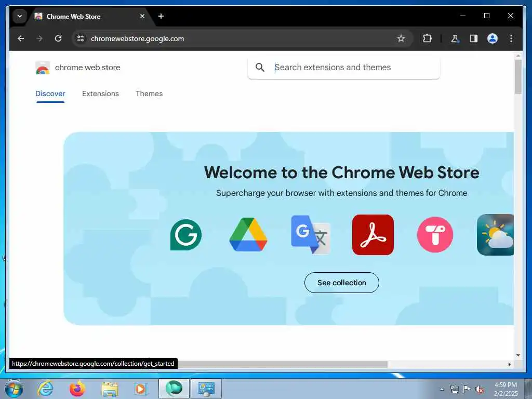Switch to the Themes tab
This screenshot has width=532, height=399.
[149, 94]
